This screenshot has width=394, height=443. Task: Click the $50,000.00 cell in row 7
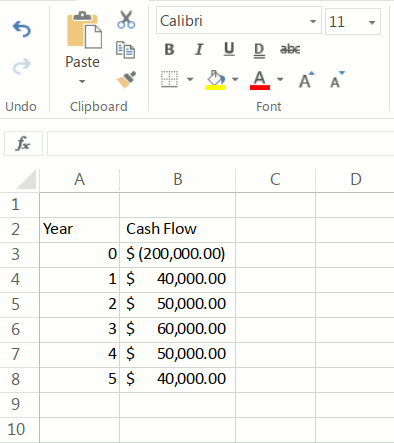tap(177, 355)
